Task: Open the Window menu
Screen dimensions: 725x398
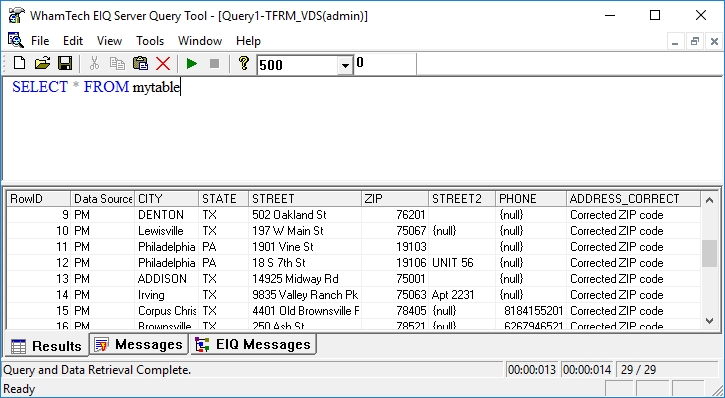Action: [x=200, y=41]
